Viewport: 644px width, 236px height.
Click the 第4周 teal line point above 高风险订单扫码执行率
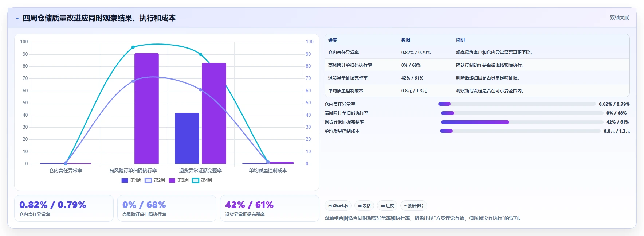[x=133, y=47]
